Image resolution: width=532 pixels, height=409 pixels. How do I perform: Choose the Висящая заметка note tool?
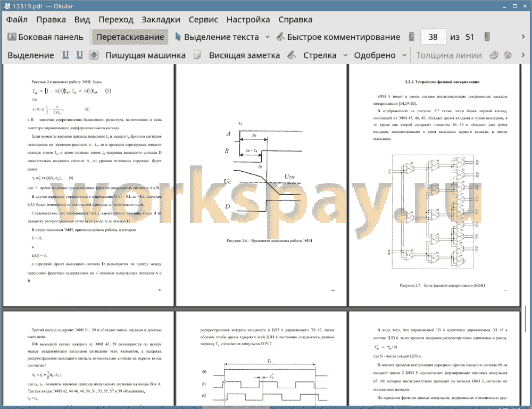pos(244,55)
